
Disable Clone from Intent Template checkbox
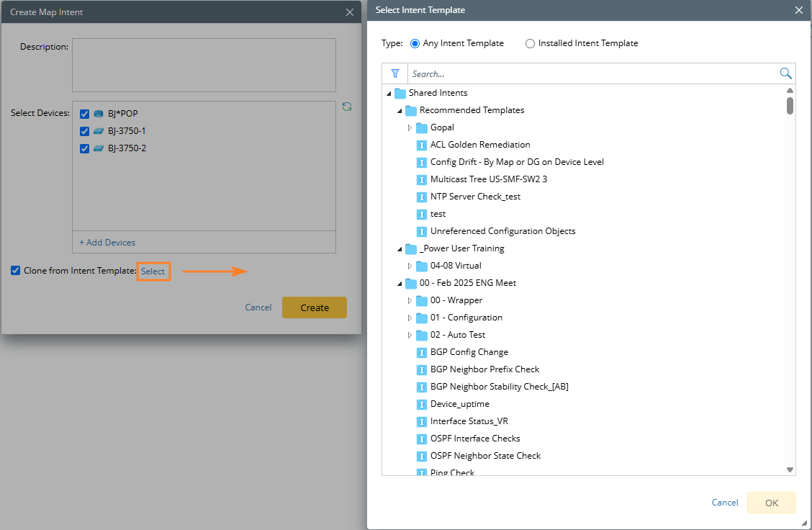[x=16, y=271]
